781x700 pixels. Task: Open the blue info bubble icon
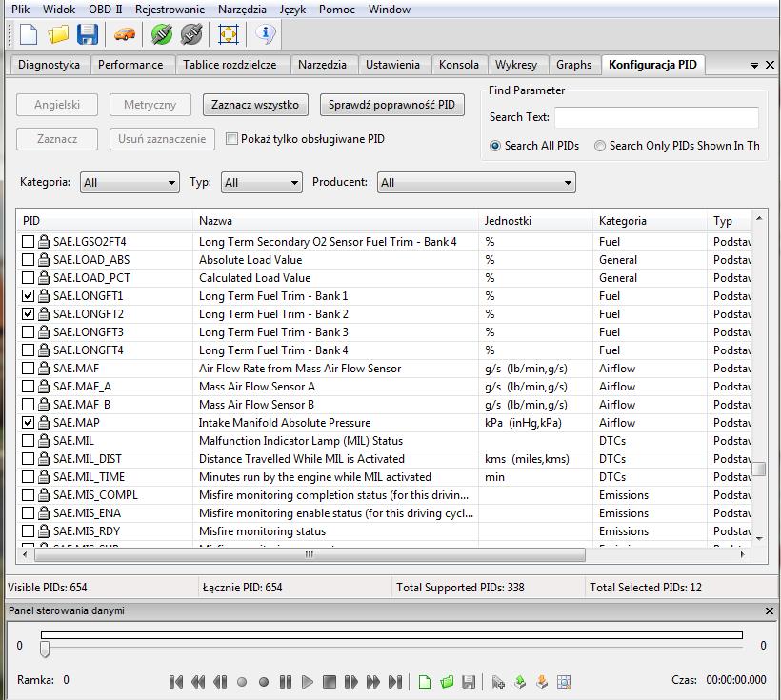pos(265,35)
